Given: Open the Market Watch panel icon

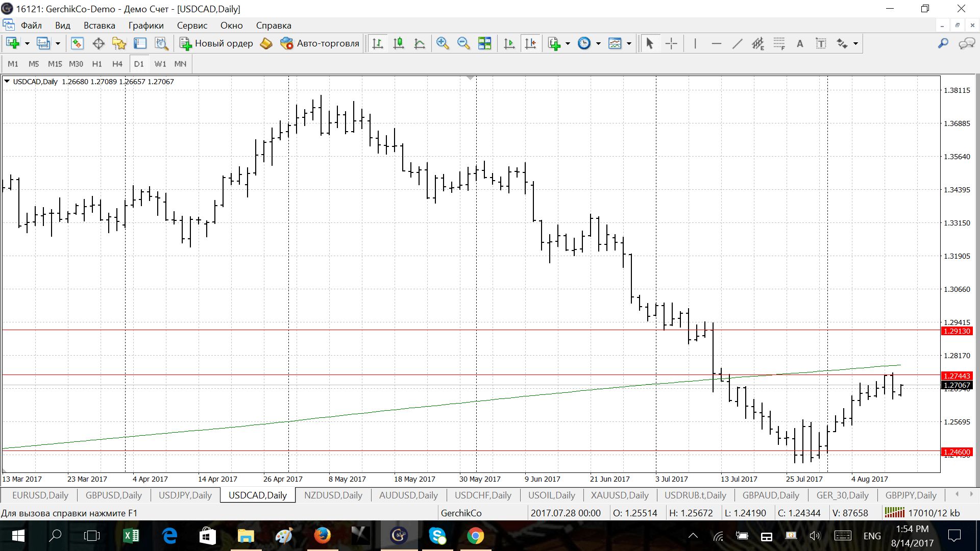Looking at the screenshot, I should 77,44.
